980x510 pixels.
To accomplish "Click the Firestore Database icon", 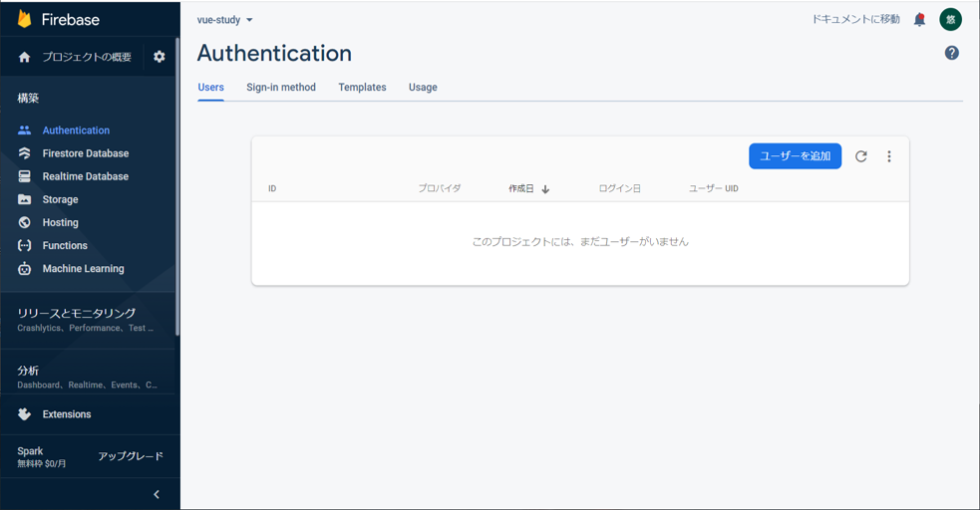I will 24,153.
